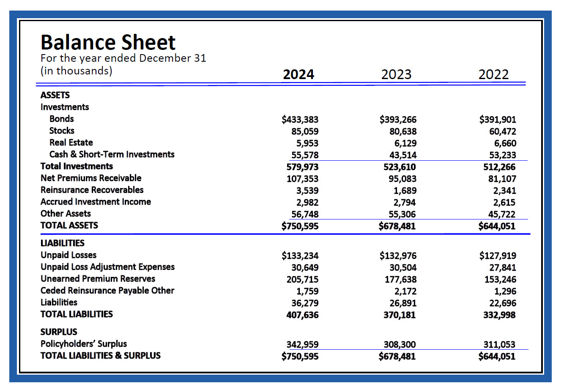The image size is (564, 392).
Task: Select Bonds 2024 value $433,383
Action: [x=300, y=120]
